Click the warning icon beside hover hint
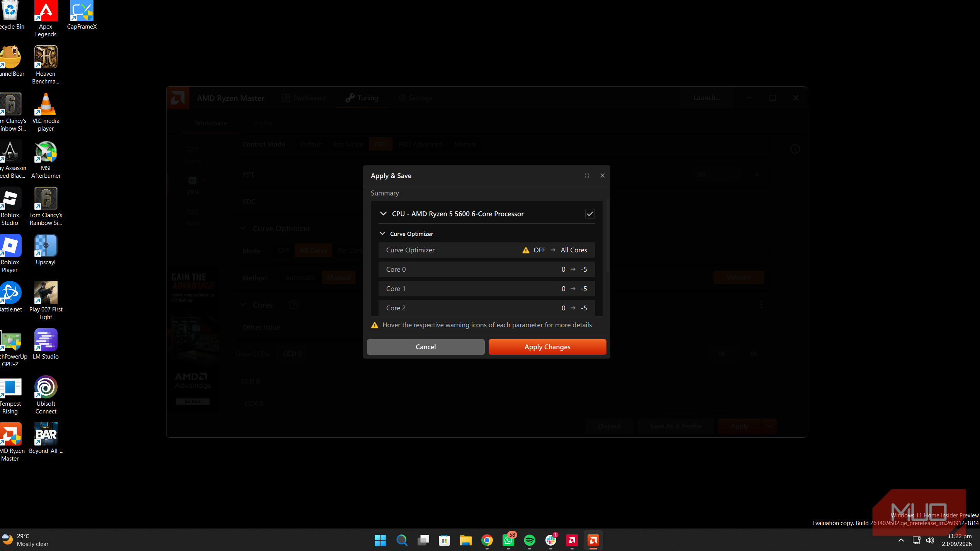The height and width of the screenshot is (551, 980). click(374, 325)
